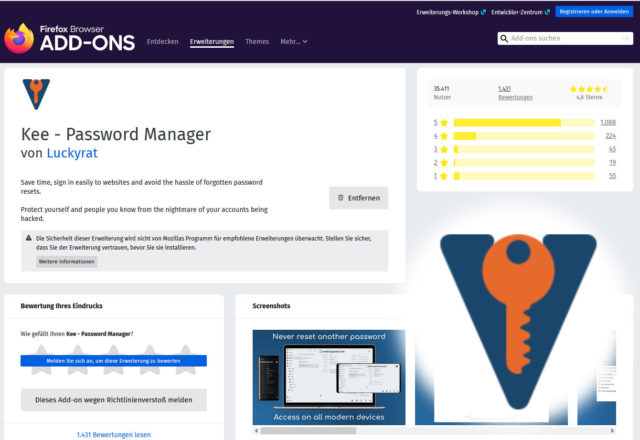Image resolution: width=640 pixels, height=440 pixels.
Task: Click Dieses Add-on wegen Richtlinienverstoß melden
Action: coord(113,400)
